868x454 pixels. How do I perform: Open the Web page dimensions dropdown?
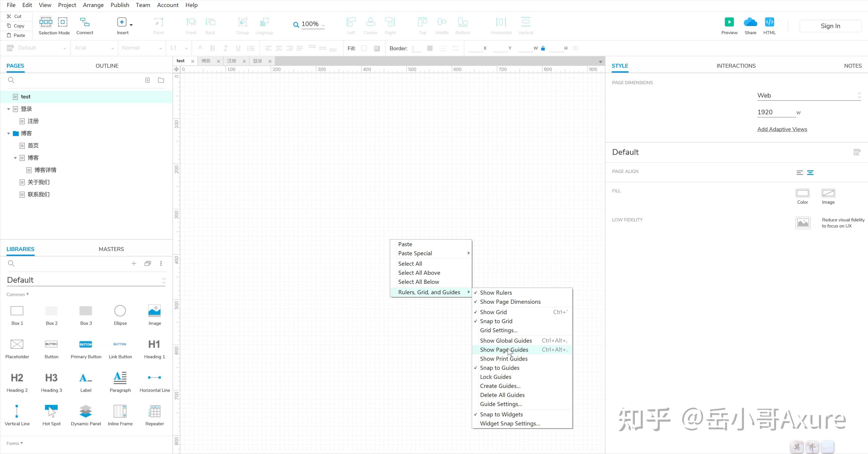click(809, 96)
